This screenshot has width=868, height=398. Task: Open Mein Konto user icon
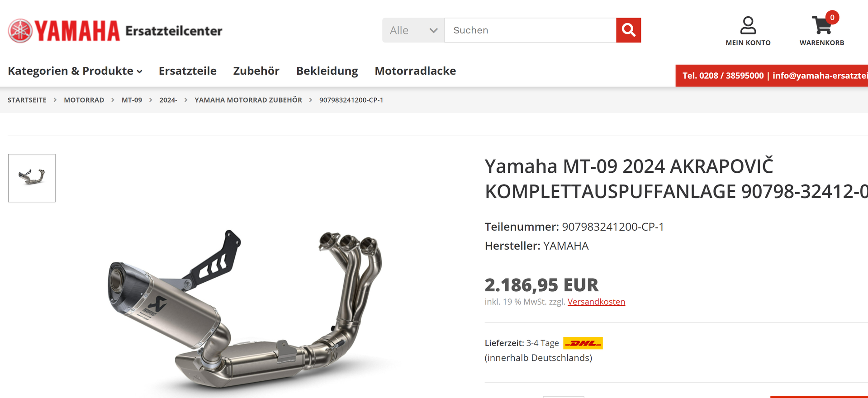(x=748, y=25)
